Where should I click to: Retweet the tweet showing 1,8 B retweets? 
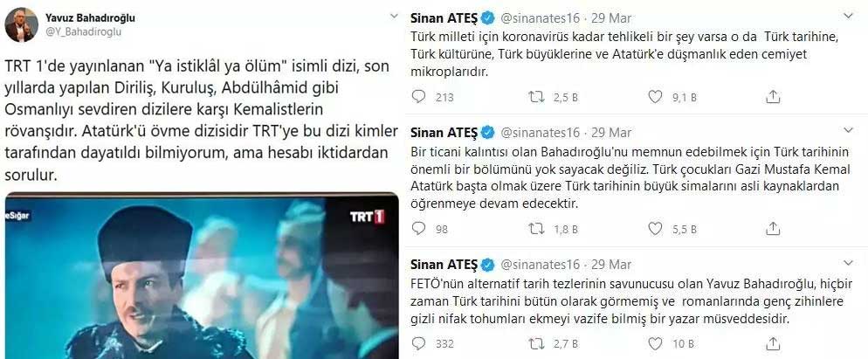[x=536, y=228]
